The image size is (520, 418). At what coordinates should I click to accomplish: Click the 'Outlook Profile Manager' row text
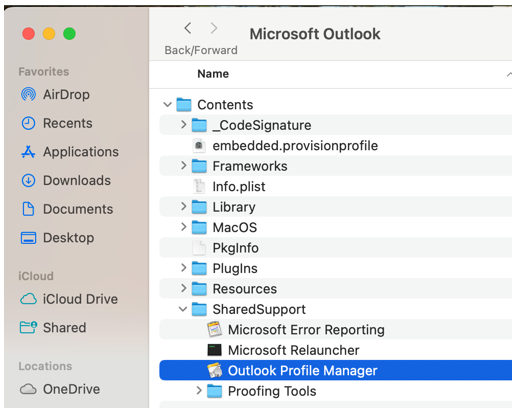pos(302,371)
